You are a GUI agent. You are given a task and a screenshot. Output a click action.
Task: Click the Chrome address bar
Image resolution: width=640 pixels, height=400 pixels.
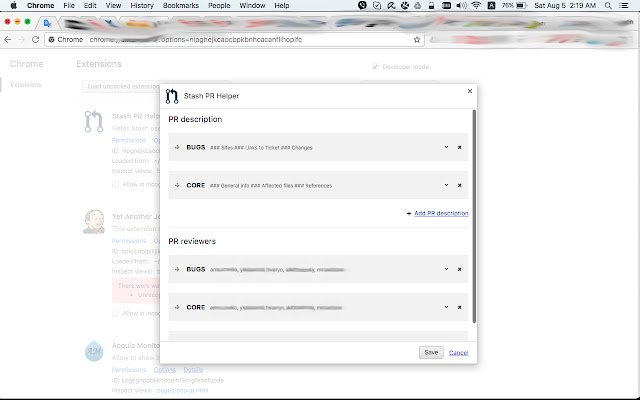(x=235, y=40)
